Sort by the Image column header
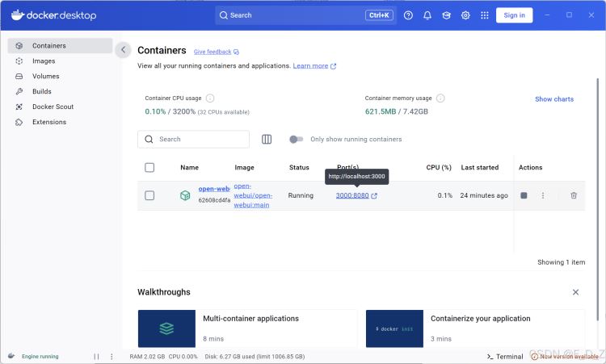The height and width of the screenshot is (364, 606). [x=244, y=168]
